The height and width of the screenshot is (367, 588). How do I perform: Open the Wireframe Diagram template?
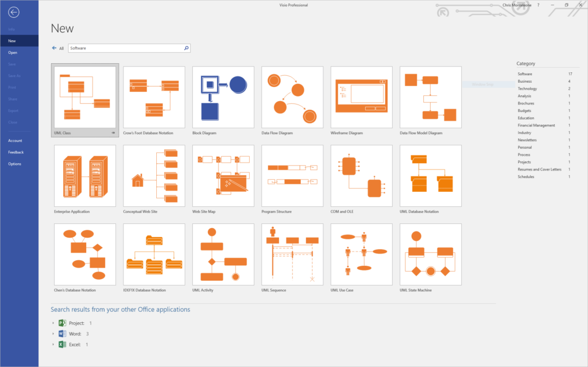pyautogui.click(x=361, y=96)
